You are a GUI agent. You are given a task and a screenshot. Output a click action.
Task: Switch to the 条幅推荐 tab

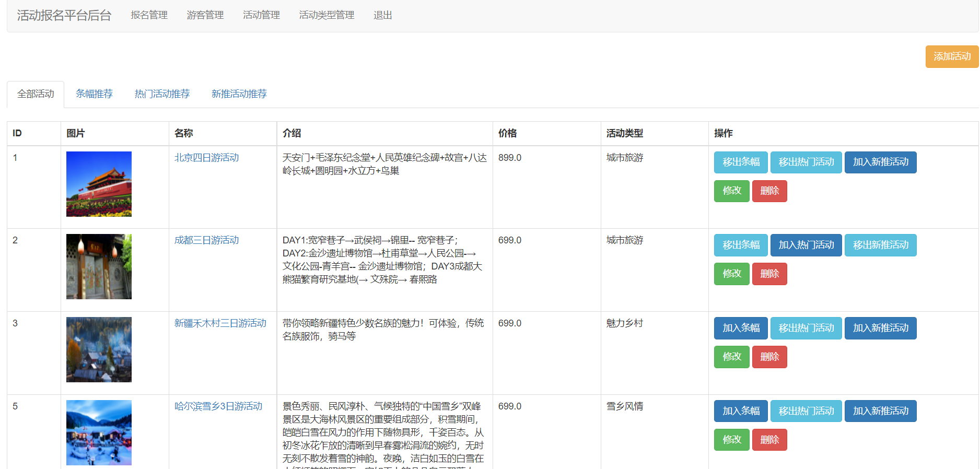[94, 94]
